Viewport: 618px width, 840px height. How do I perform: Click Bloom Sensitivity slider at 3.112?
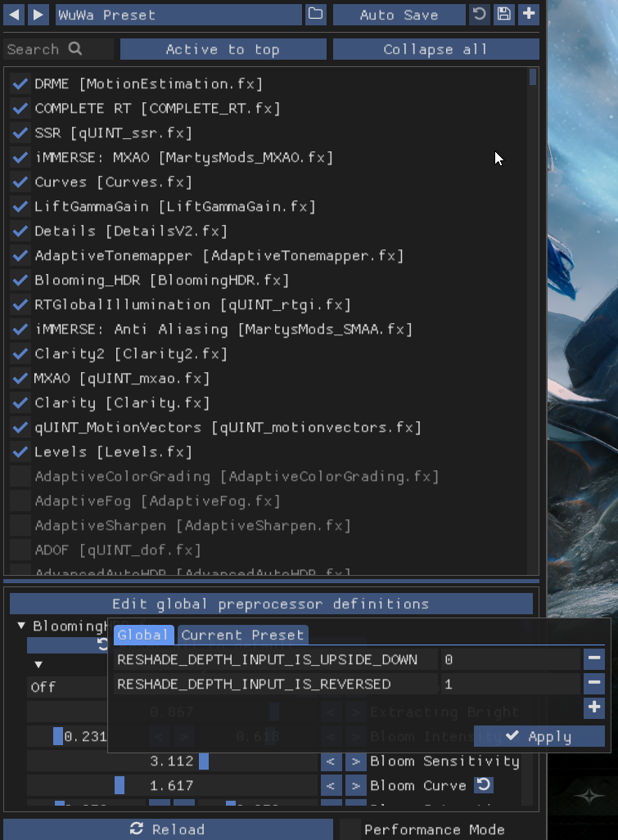(173, 761)
